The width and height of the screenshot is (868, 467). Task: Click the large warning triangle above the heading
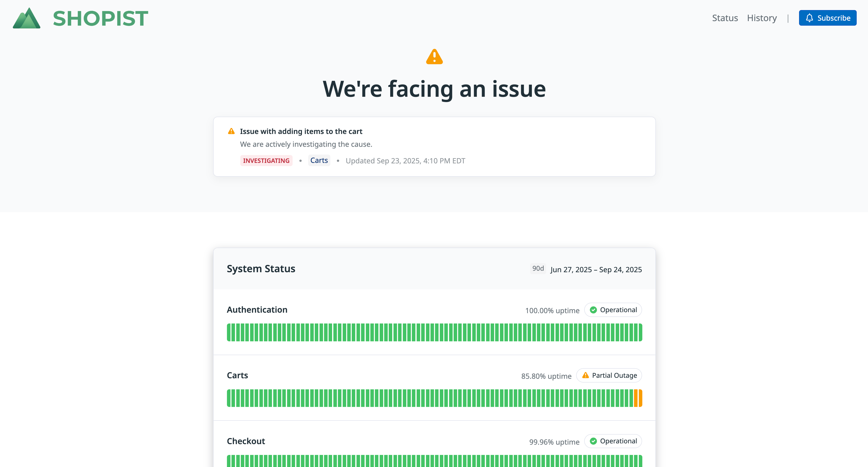(x=434, y=56)
